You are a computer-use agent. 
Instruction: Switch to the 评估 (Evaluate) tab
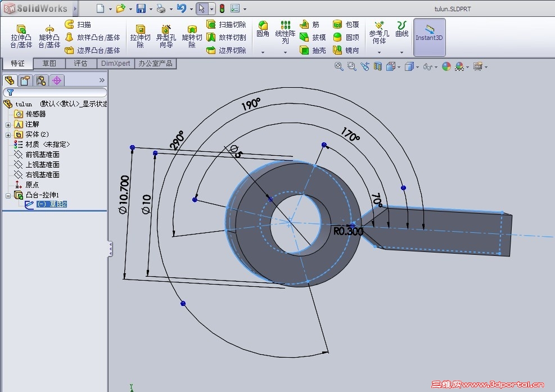coord(81,64)
